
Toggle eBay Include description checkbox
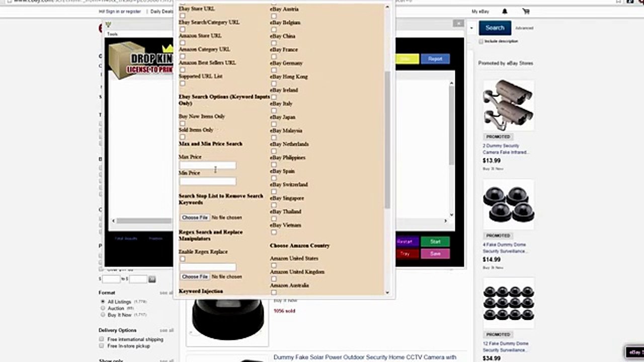[481, 41]
